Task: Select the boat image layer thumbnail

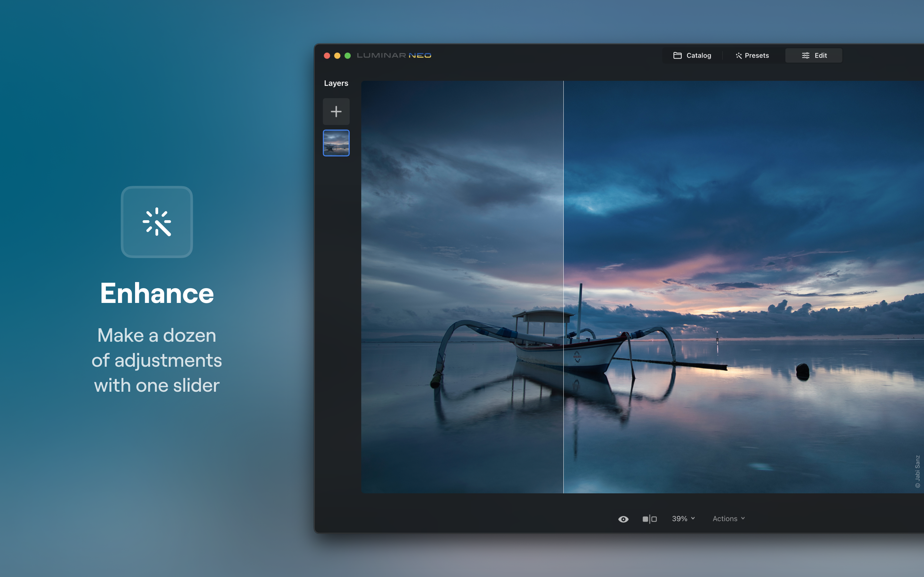Action: pyautogui.click(x=336, y=143)
